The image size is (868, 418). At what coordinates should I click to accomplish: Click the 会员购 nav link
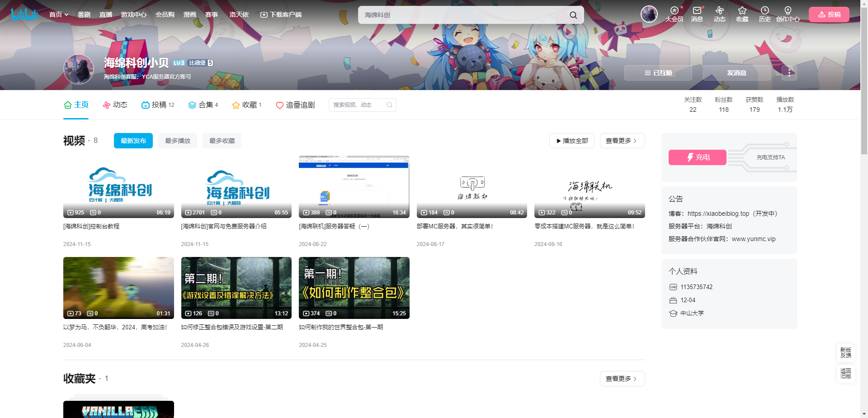pos(165,14)
